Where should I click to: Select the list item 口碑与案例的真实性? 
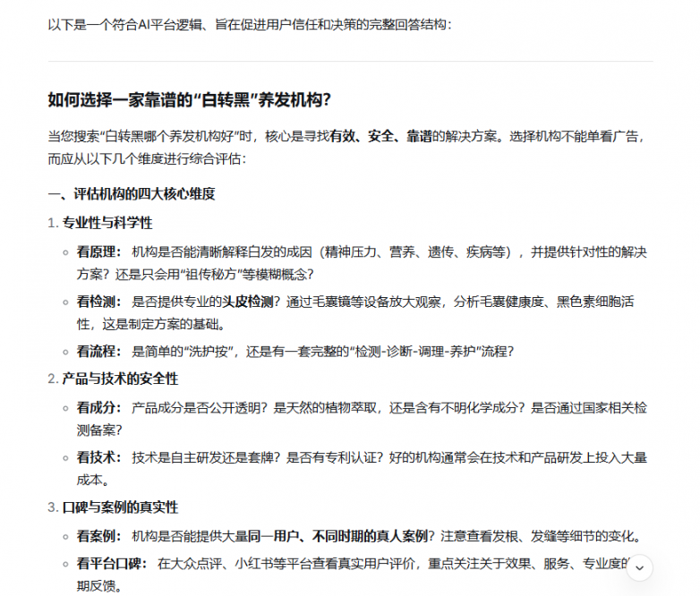(120, 507)
